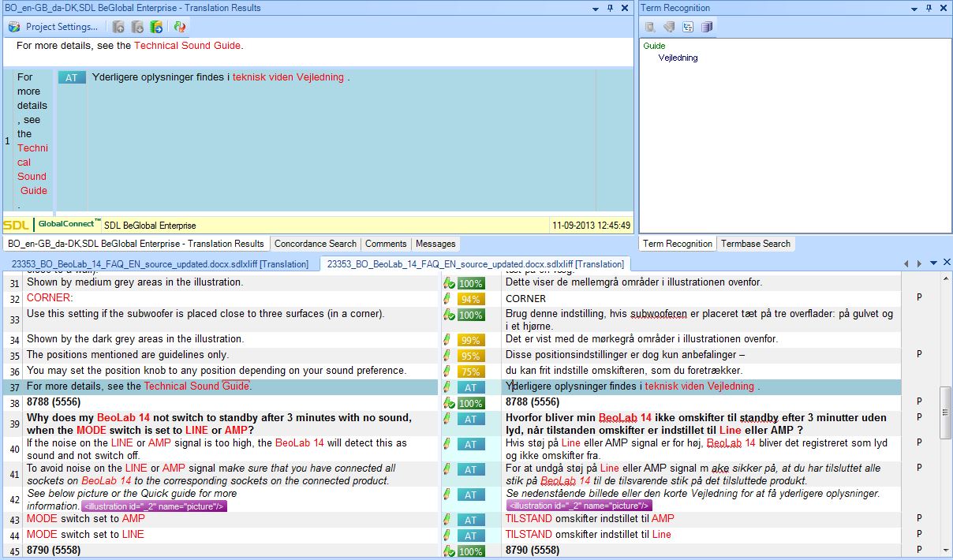953x560 pixels.
Task: Open the Term Recognition panel dropdown arrow
Action: 915,8
